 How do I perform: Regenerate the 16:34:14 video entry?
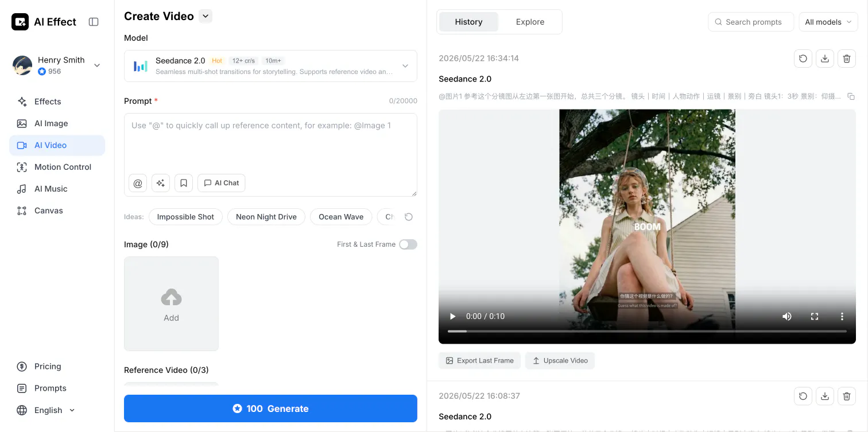803,59
